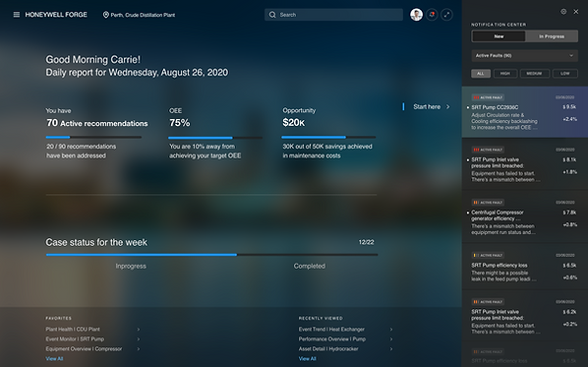The height and width of the screenshot is (367, 588).
Task: Click the fault badge on Centrifugal Compressor card
Action: (488, 203)
